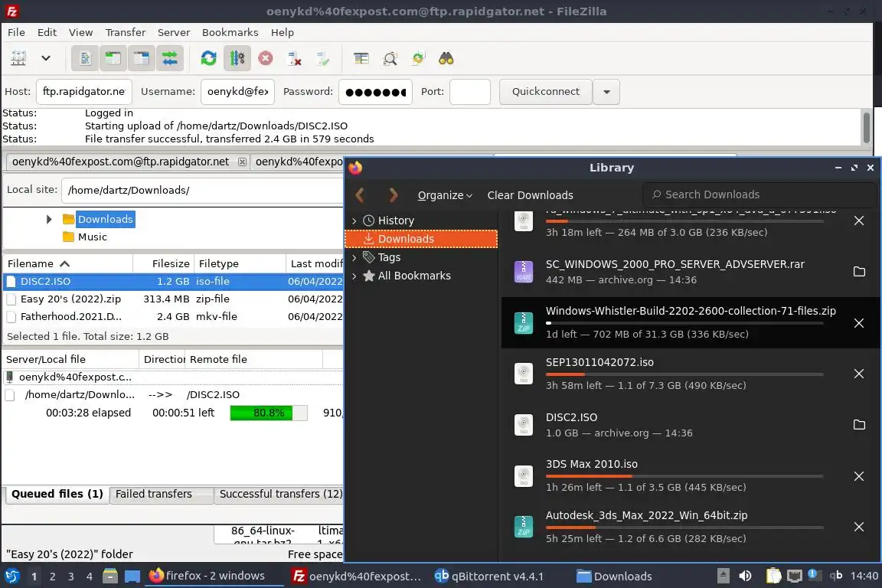Click the Username input field
Screen dimensions: 882x588
[237, 91]
